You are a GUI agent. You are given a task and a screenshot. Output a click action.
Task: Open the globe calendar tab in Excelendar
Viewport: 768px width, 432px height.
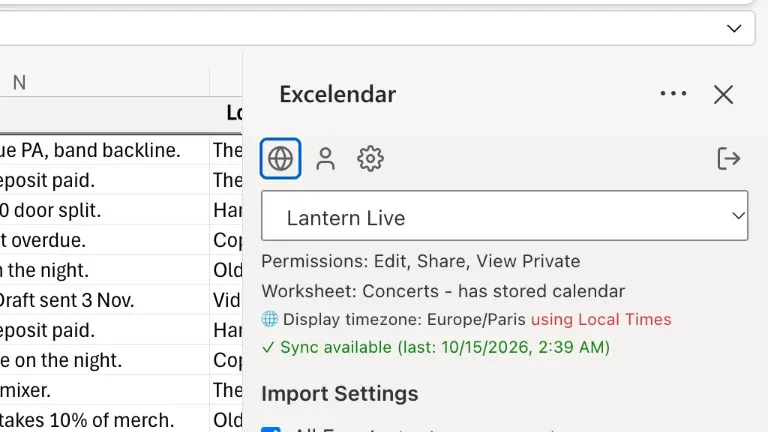(x=280, y=159)
